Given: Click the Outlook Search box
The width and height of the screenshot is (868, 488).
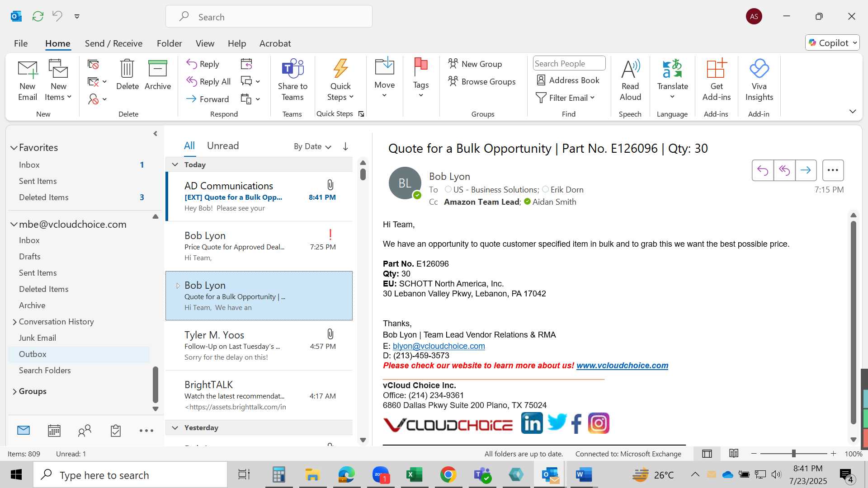Looking at the screenshot, I should [269, 17].
